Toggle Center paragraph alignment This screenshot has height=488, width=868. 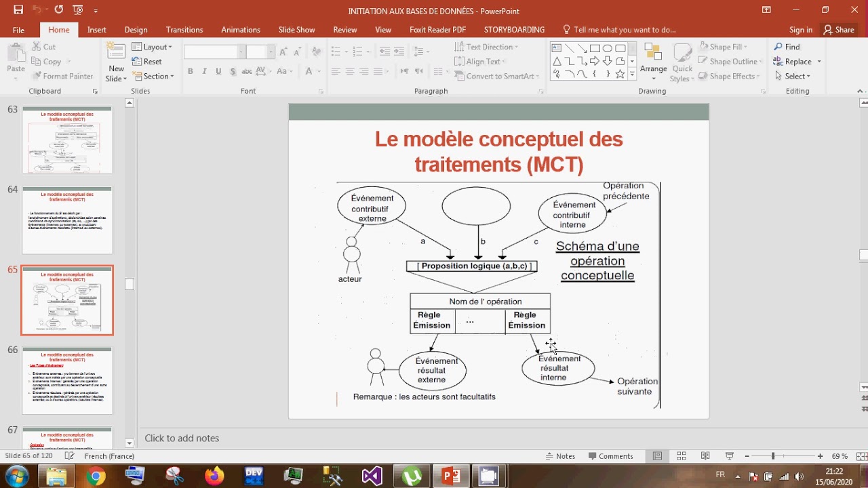pos(350,71)
